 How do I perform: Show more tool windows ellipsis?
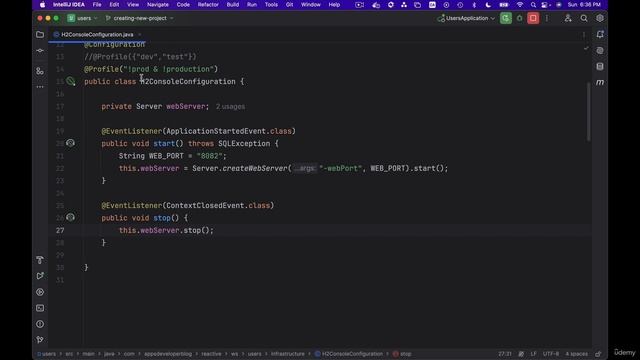(40, 87)
